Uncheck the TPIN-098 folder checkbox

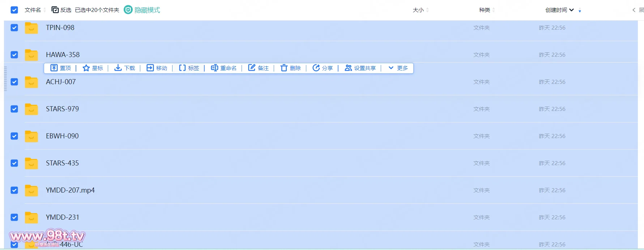click(x=14, y=28)
